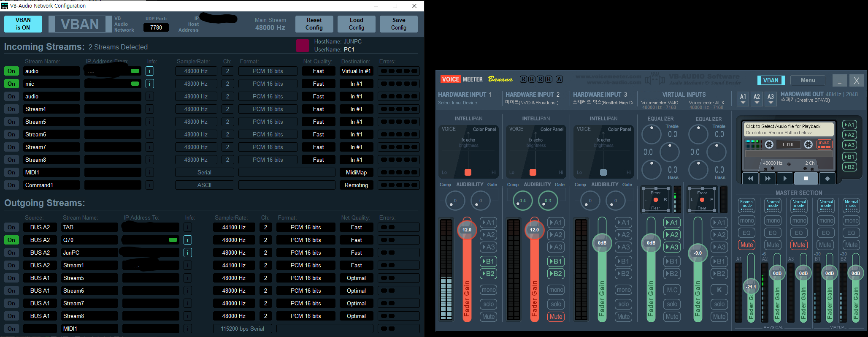
Task: Open the Voicemeeter Menu
Action: coord(808,80)
